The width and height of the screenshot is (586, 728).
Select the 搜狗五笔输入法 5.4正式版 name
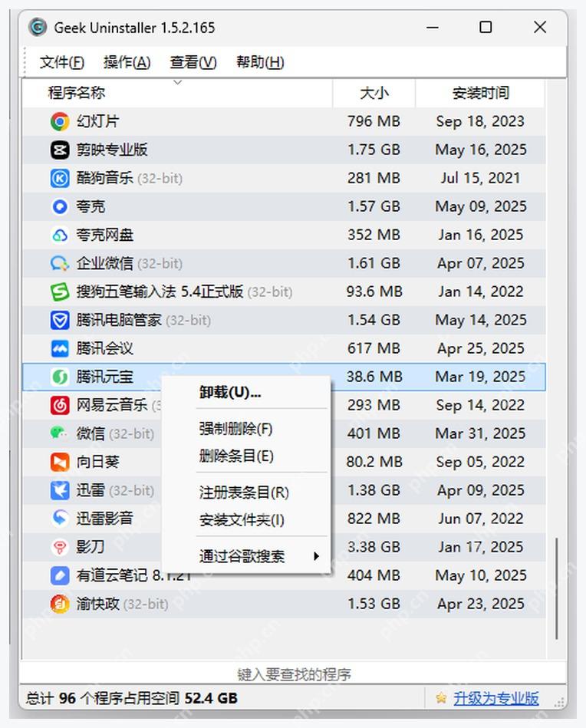click(160, 292)
